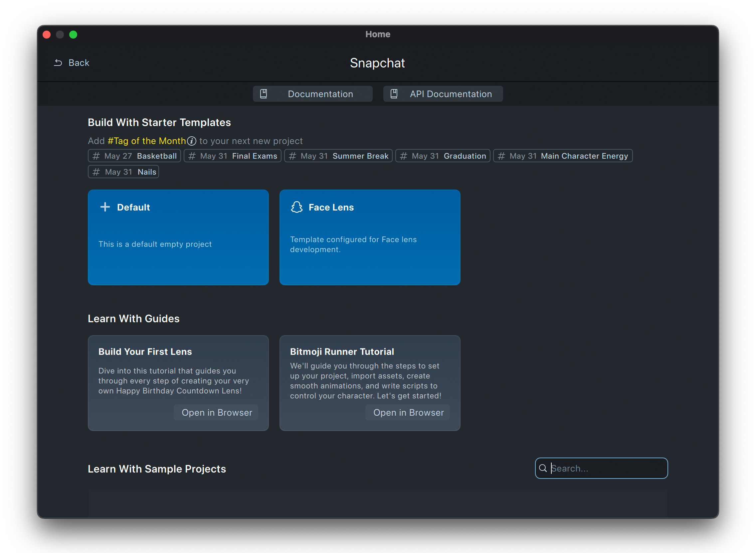Open the API Documentation button

[443, 94]
